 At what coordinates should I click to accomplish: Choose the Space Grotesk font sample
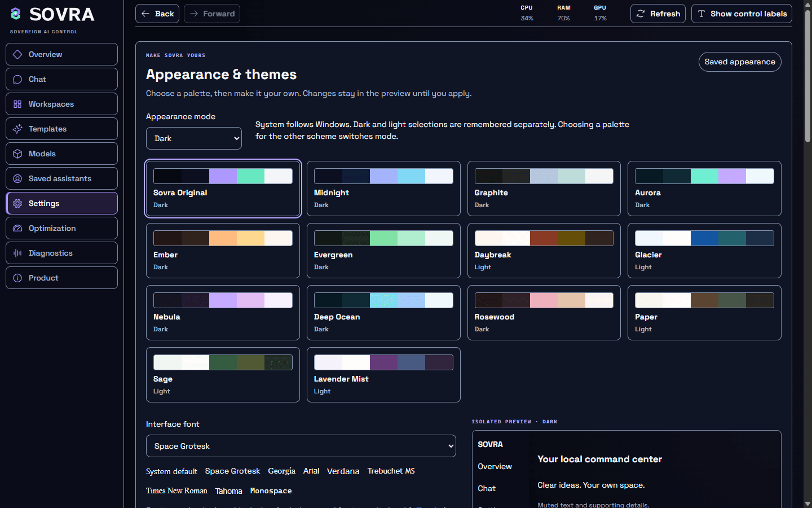232,471
